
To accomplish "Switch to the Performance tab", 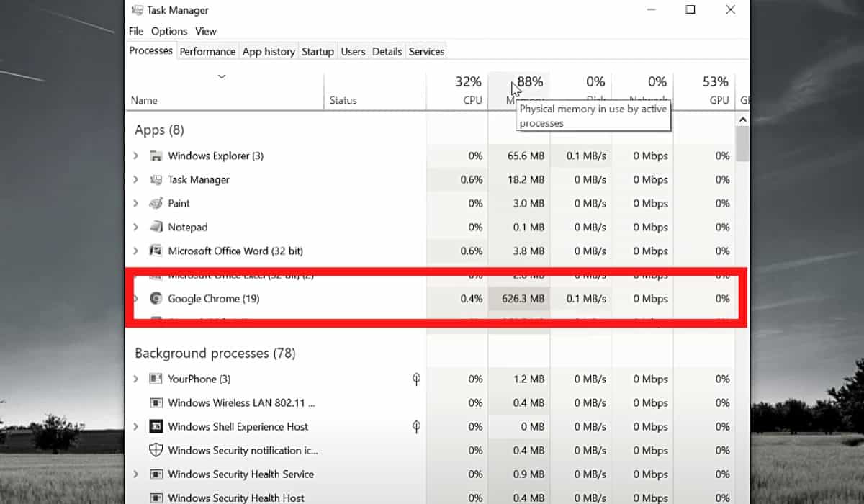I will [x=207, y=51].
